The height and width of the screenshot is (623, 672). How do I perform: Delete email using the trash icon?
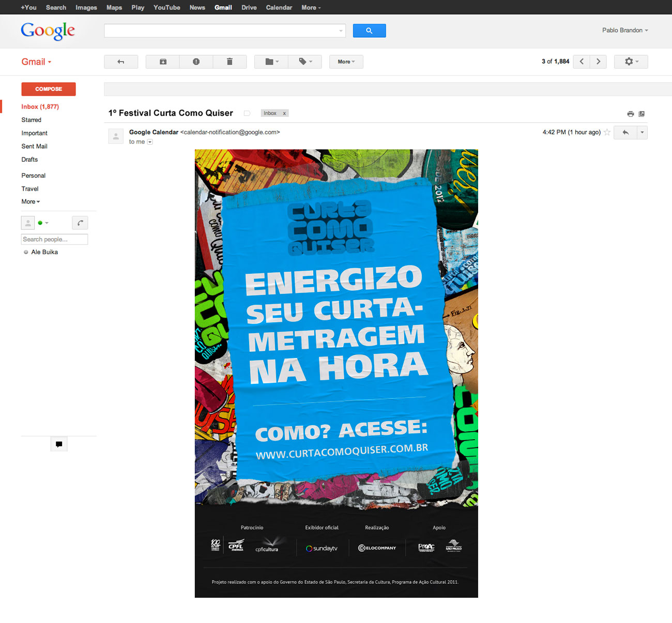click(230, 62)
